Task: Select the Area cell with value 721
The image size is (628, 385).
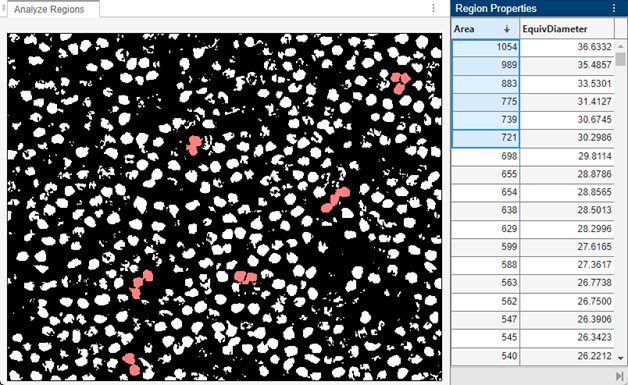Action: tap(485, 138)
